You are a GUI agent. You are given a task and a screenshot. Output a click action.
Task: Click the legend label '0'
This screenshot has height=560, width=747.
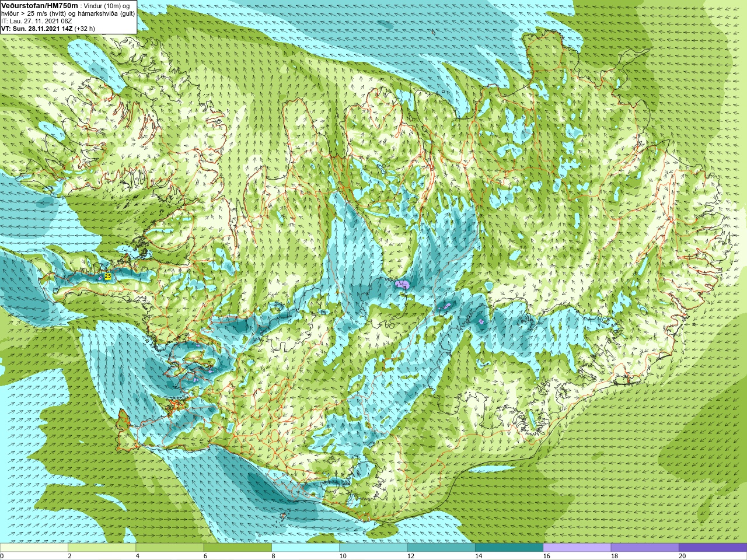click(x=2, y=556)
